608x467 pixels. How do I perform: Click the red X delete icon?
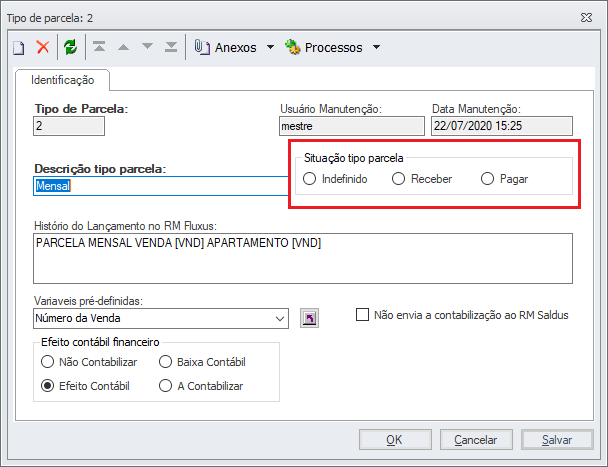[x=43, y=47]
